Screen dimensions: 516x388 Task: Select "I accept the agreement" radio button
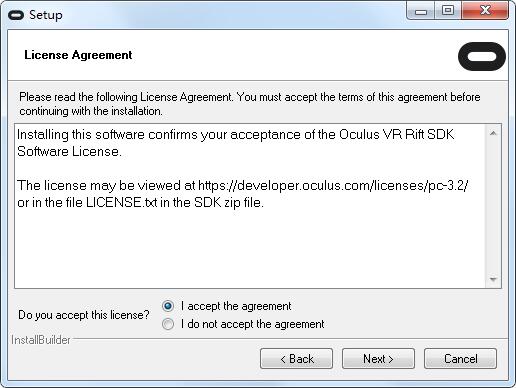(168, 306)
